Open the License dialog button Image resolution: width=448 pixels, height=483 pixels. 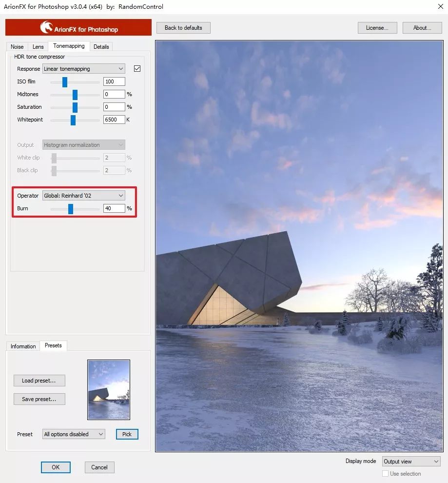[x=377, y=28]
